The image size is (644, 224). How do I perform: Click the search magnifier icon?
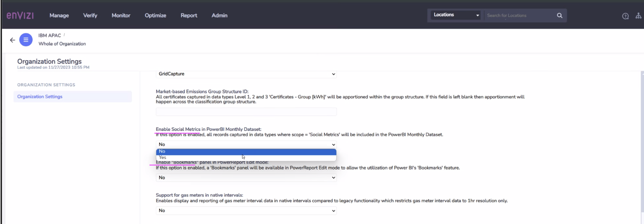(560, 16)
